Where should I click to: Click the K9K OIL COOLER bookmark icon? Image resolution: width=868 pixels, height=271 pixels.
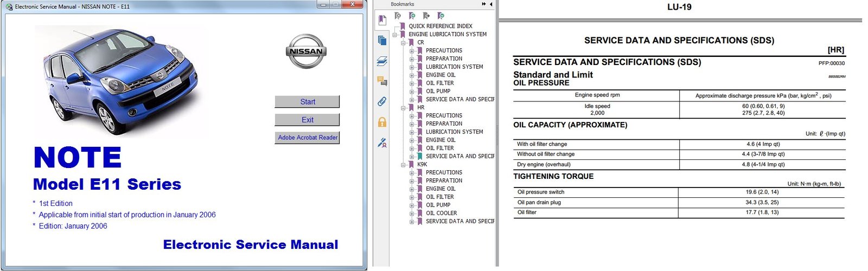(419, 213)
